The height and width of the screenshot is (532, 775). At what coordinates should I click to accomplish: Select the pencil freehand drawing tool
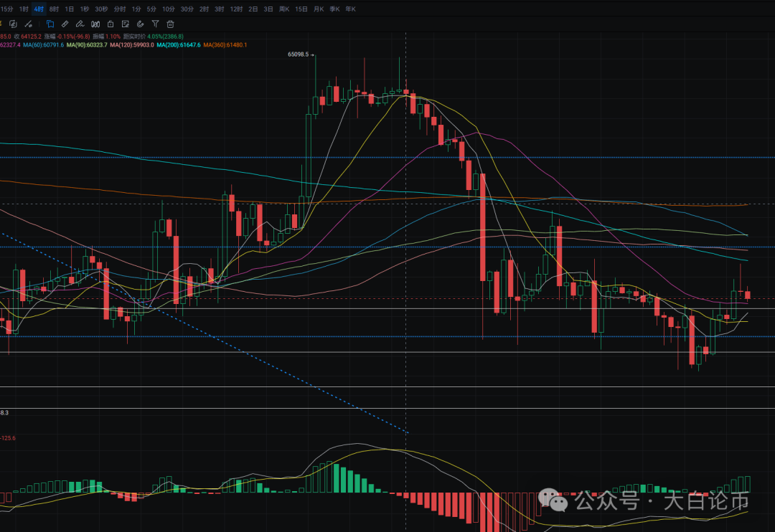(x=80, y=24)
